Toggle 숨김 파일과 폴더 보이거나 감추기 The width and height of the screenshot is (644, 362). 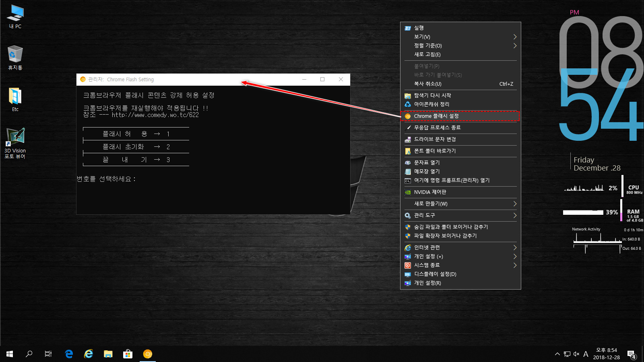click(x=460, y=227)
